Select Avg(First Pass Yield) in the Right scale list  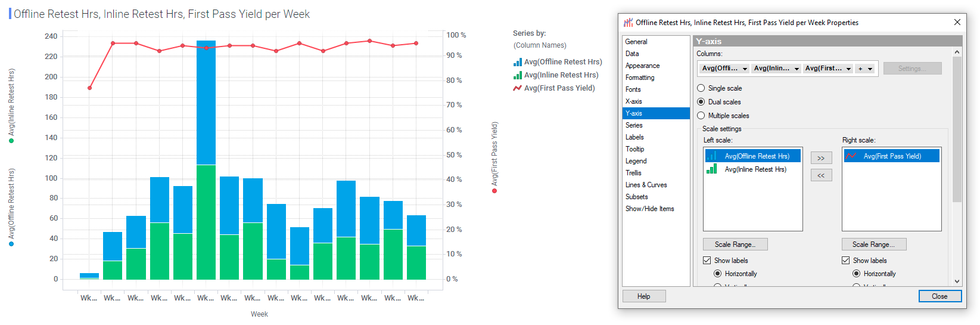click(x=892, y=156)
